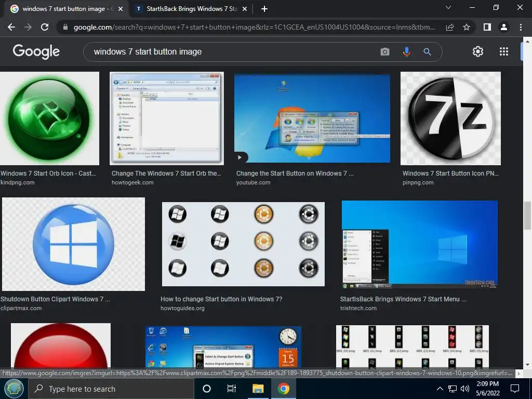The height and width of the screenshot is (399, 532).
Task: Open File Explorer from the taskbar
Action: (258, 389)
